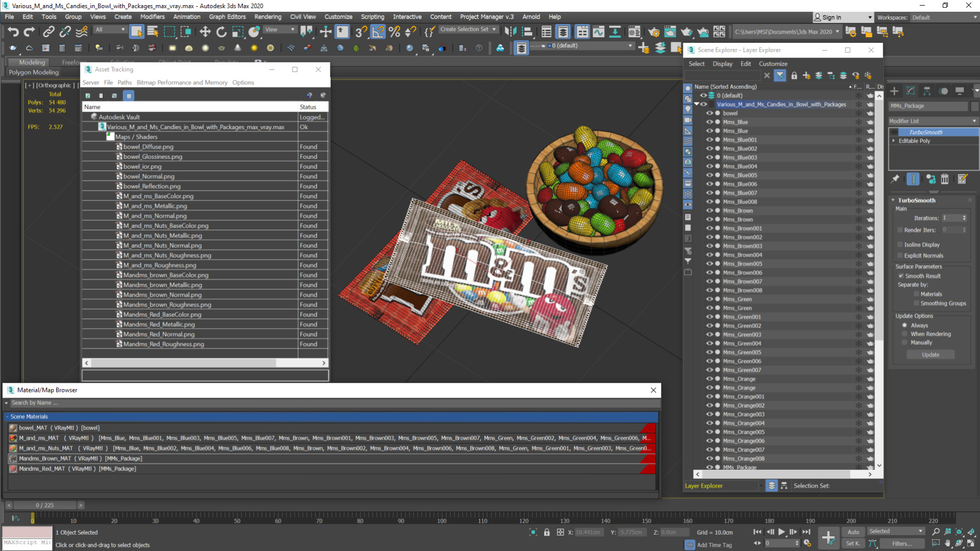Switch to the Modeling ribbon tab

pyautogui.click(x=32, y=62)
